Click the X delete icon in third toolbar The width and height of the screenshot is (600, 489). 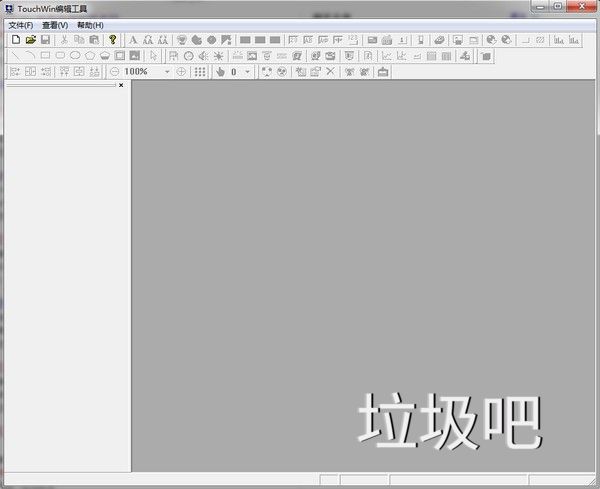(330, 71)
